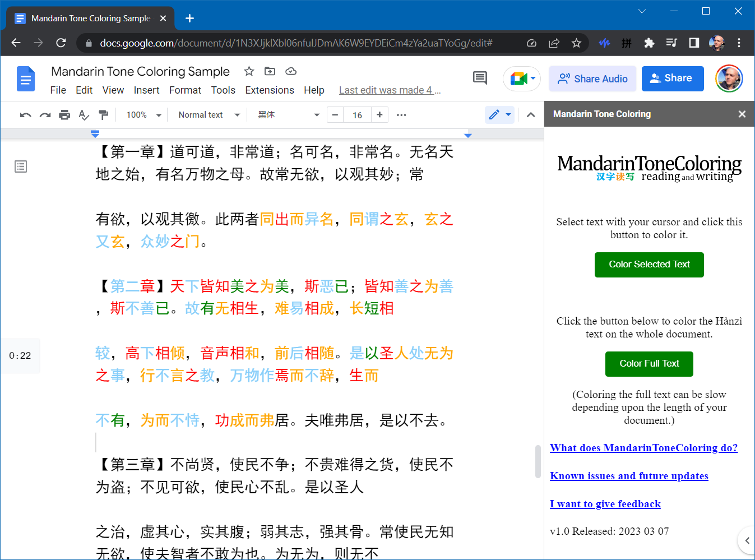755x560 pixels.
Task: Open the Help menu
Action: [314, 90]
